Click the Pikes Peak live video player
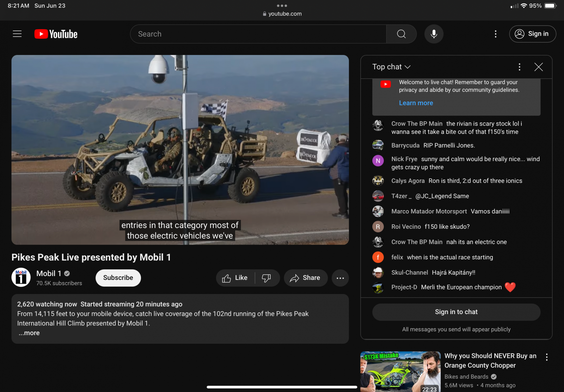Viewport: 564px width, 392px height. pos(180,150)
